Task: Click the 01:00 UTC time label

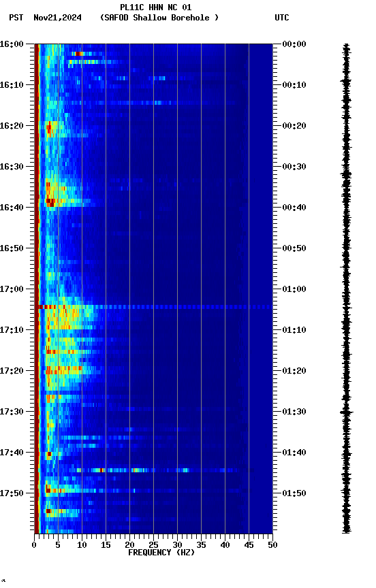Action: 294,289
